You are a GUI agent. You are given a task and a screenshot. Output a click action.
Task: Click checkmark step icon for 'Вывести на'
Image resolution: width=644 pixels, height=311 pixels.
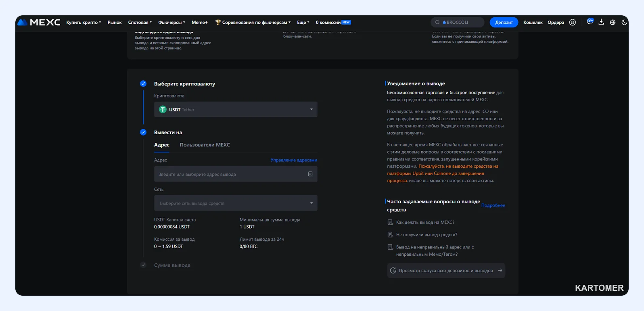pos(143,132)
